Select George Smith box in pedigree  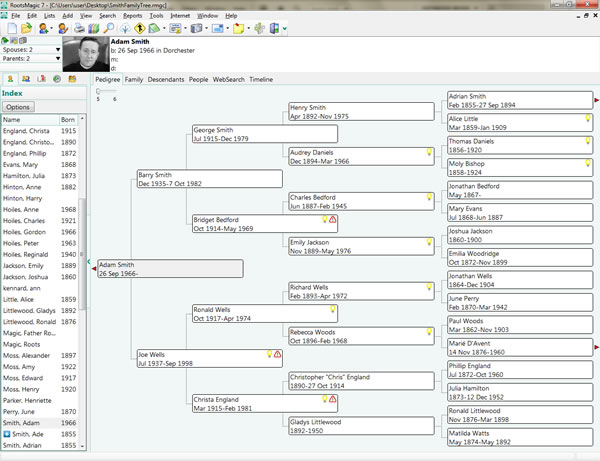point(265,134)
